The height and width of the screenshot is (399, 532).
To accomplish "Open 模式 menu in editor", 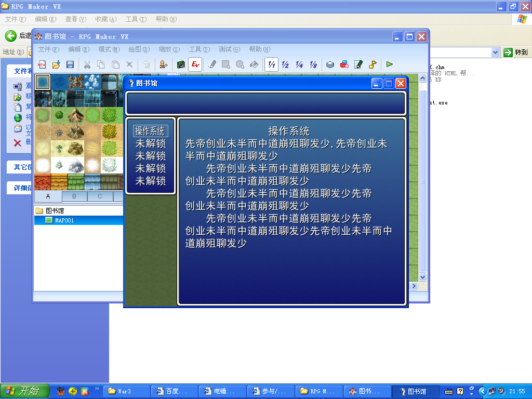I will (x=109, y=49).
